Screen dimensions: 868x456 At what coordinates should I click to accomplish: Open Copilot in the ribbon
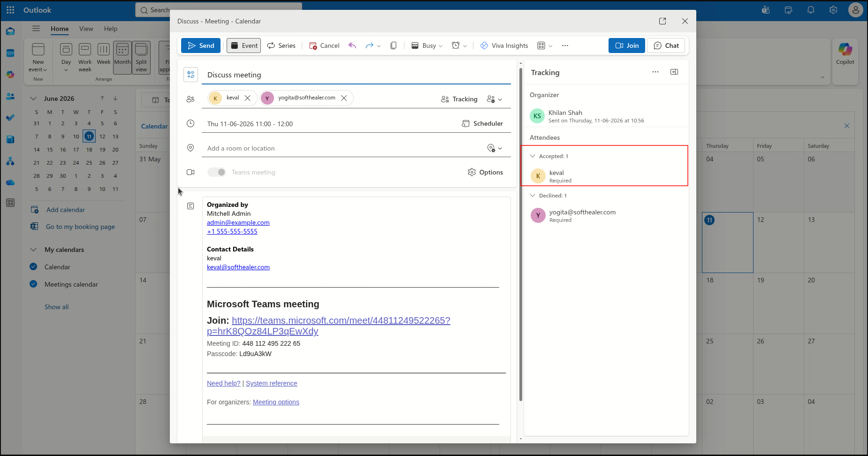[845, 53]
